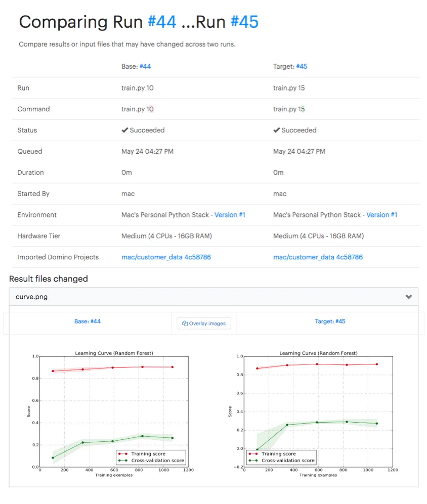The width and height of the screenshot is (427, 504).
Task: Select Target: #45 above the right chart
Action: pos(330,321)
